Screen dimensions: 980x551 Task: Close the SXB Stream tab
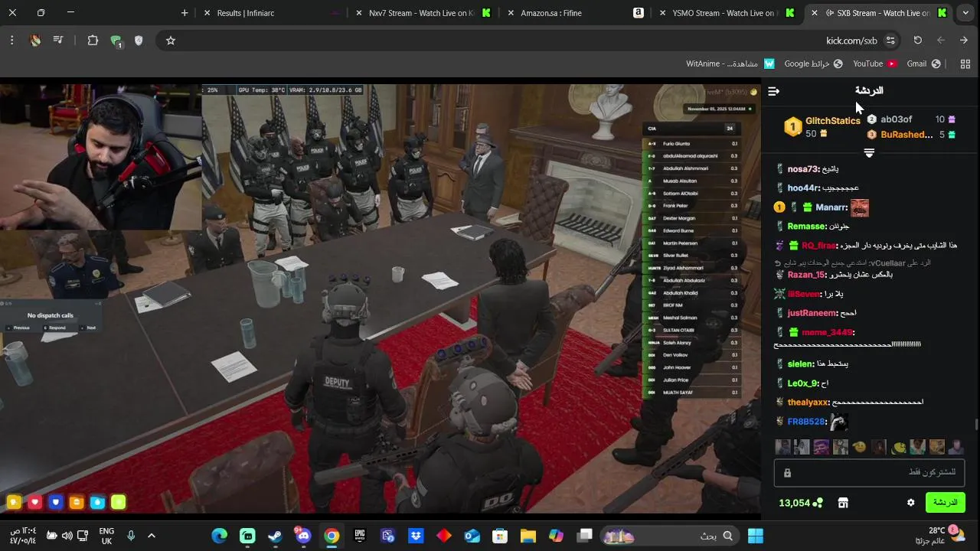pos(814,13)
